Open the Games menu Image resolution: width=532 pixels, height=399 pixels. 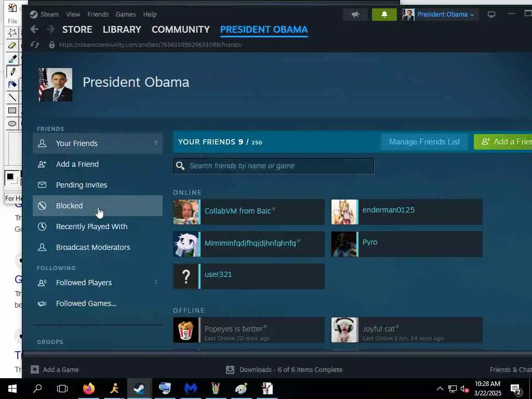coord(126,14)
